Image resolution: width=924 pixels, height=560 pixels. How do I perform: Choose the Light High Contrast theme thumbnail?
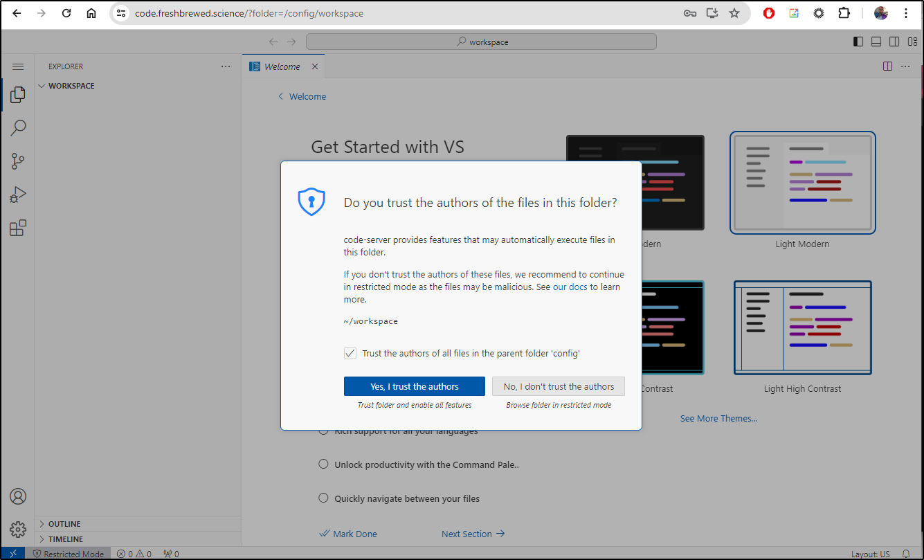[802, 327]
